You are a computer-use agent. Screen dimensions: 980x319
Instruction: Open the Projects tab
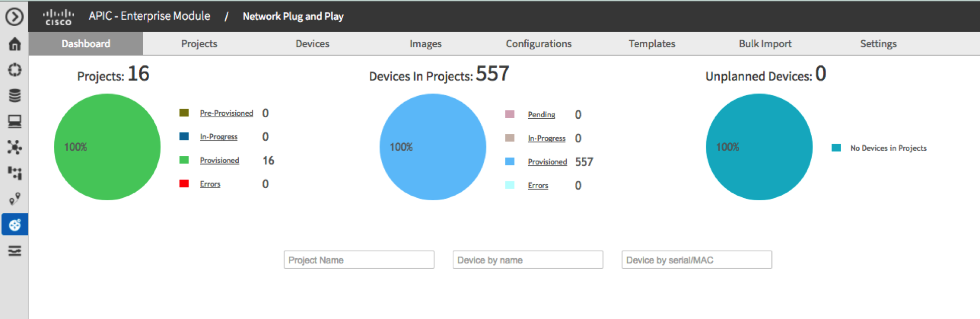pos(199,44)
